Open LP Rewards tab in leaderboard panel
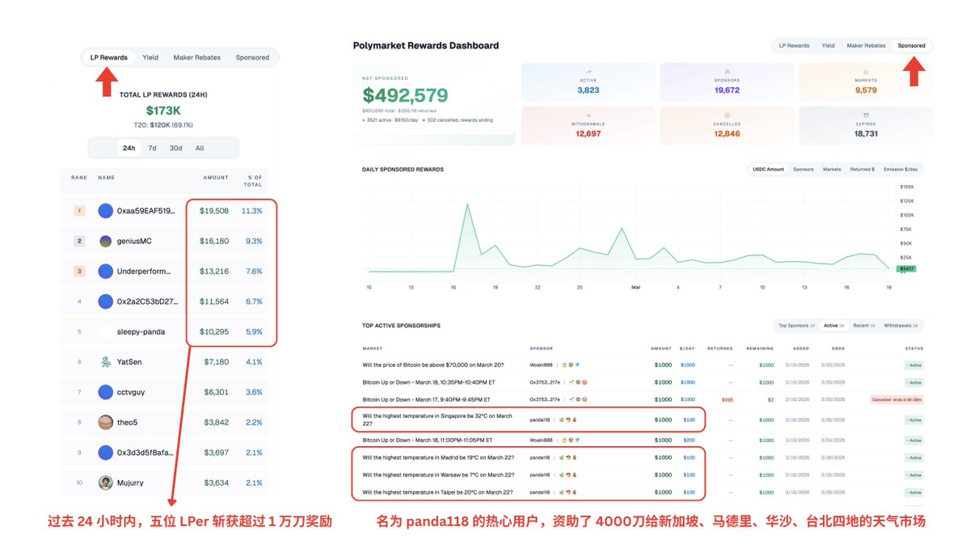The height and width of the screenshot is (560, 970). [108, 57]
